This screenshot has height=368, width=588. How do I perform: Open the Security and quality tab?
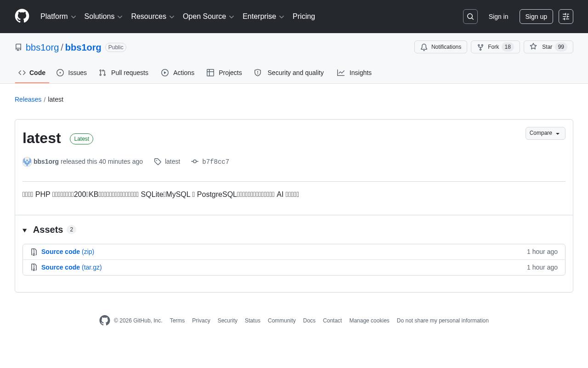click(x=289, y=73)
